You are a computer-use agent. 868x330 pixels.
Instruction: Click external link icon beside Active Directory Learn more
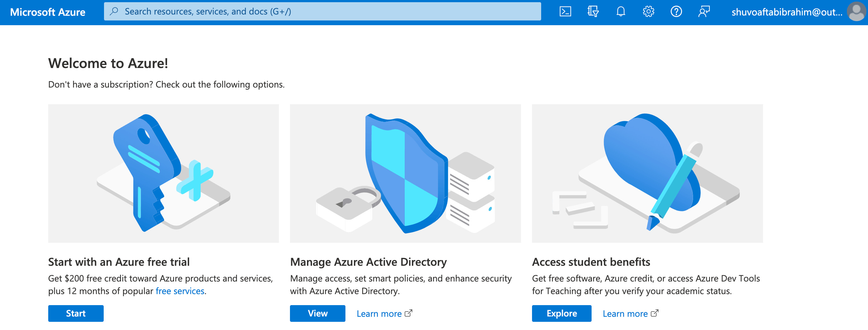pyautogui.click(x=408, y=313)
